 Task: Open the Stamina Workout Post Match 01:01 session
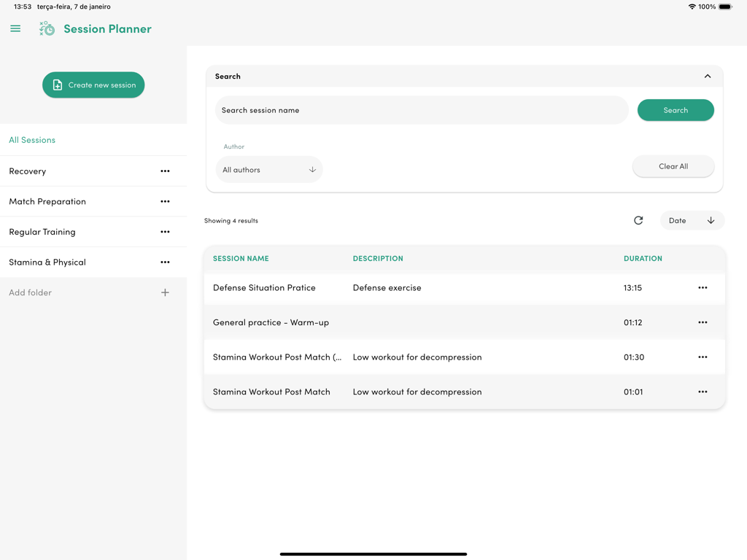tap(271, 392)
